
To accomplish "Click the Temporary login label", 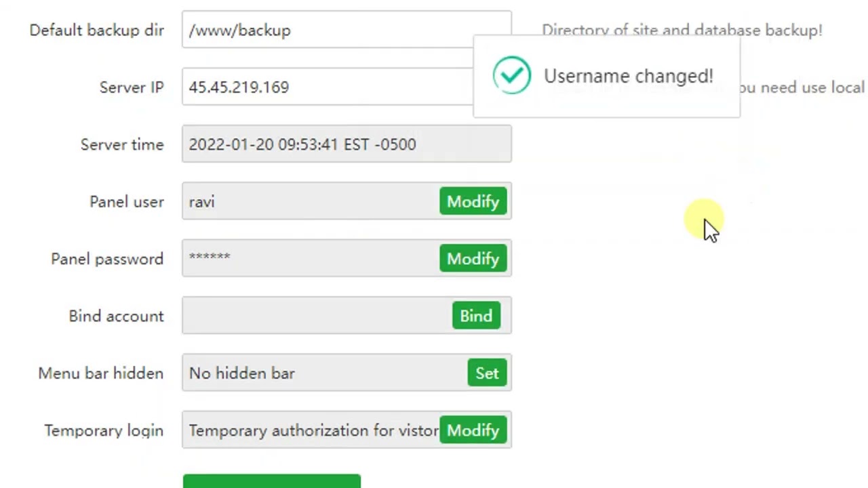I will click(103, 430).
